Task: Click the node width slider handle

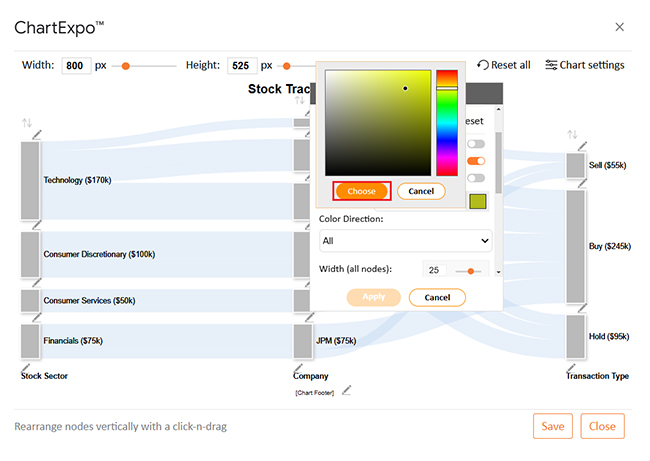Action: (x=471, y=271)
